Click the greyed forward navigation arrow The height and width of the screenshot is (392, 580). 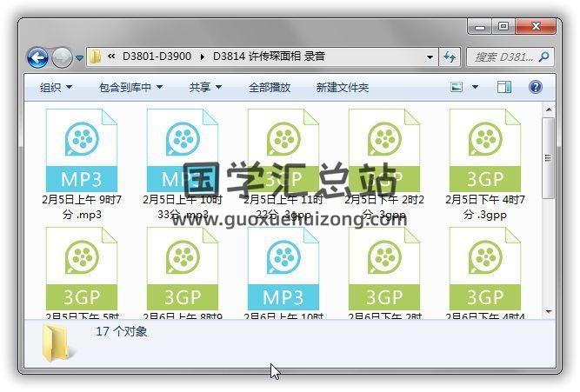(62, 57)
